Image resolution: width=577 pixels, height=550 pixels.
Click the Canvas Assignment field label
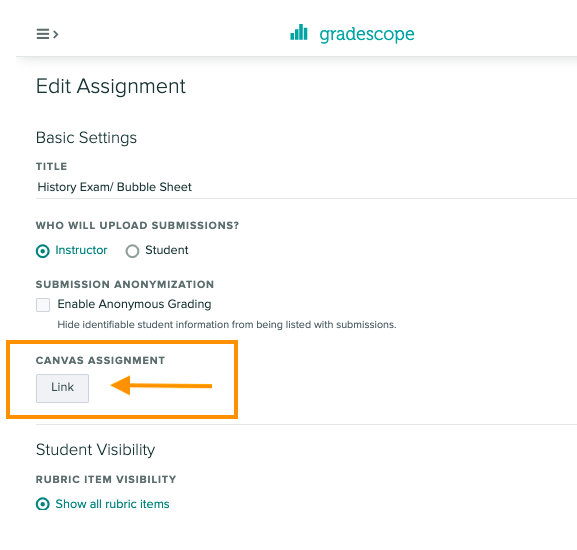(100, 361)
